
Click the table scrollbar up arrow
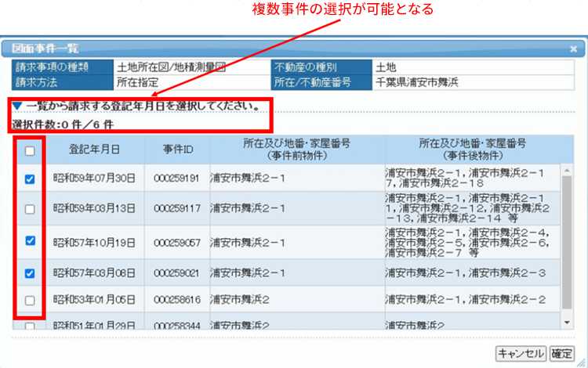click(x=567, y=171)
